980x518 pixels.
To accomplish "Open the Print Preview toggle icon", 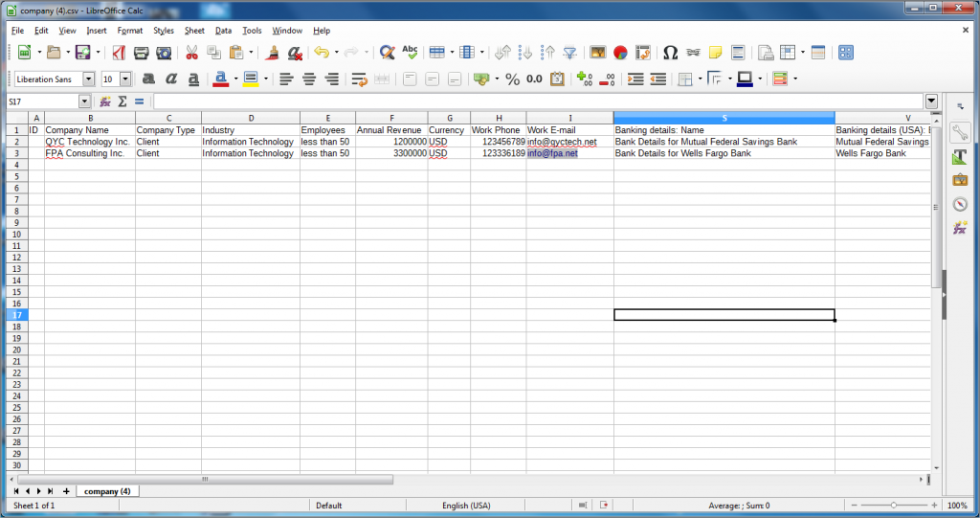I will pyautogui.click(x=164, y=53).
